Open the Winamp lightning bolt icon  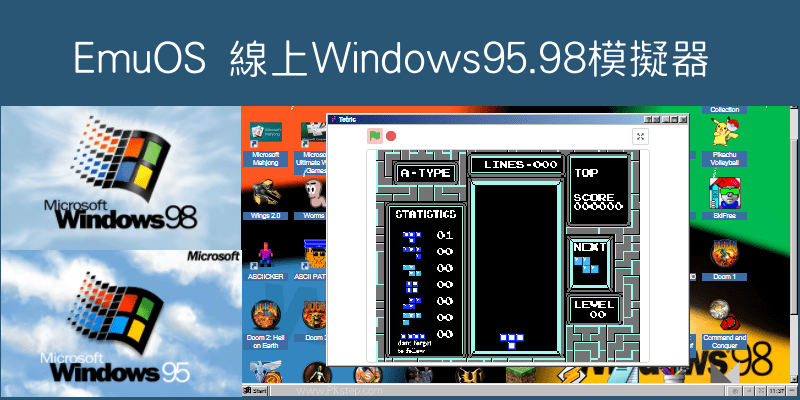570,374
